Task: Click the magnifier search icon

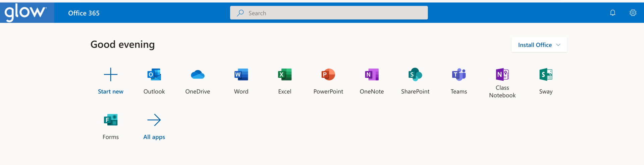Action: pyautogui.click(x=240, y=13)
